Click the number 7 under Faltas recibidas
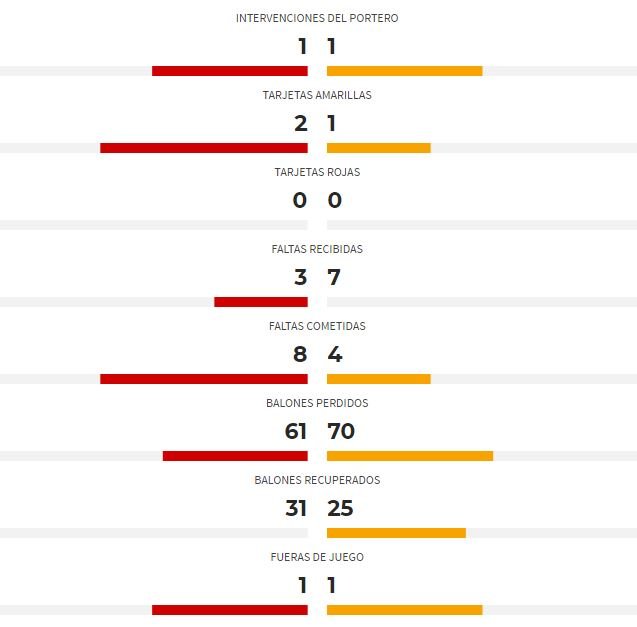Screen dimensions: 637x627 (334, 277)
